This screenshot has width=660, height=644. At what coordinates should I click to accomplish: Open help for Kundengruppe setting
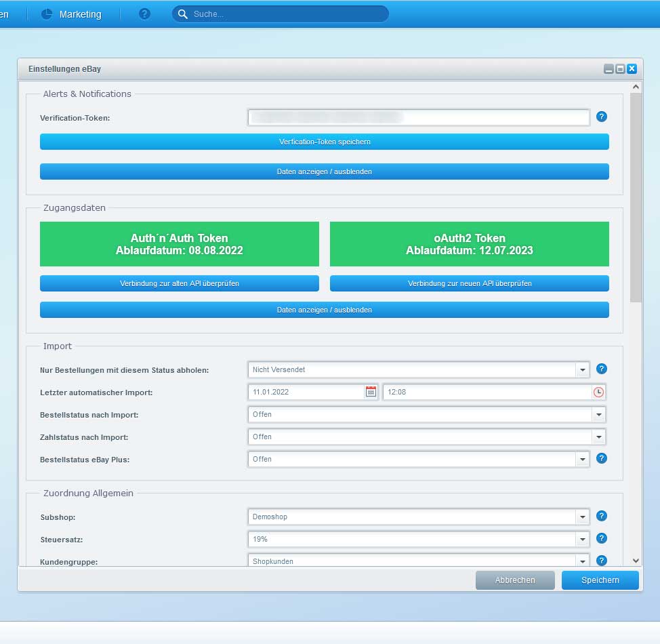[602, 561]
